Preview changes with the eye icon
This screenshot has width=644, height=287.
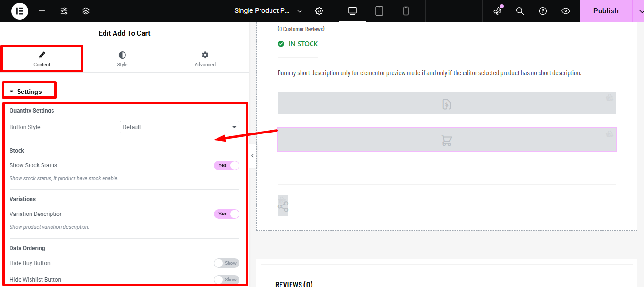[566, 11]
